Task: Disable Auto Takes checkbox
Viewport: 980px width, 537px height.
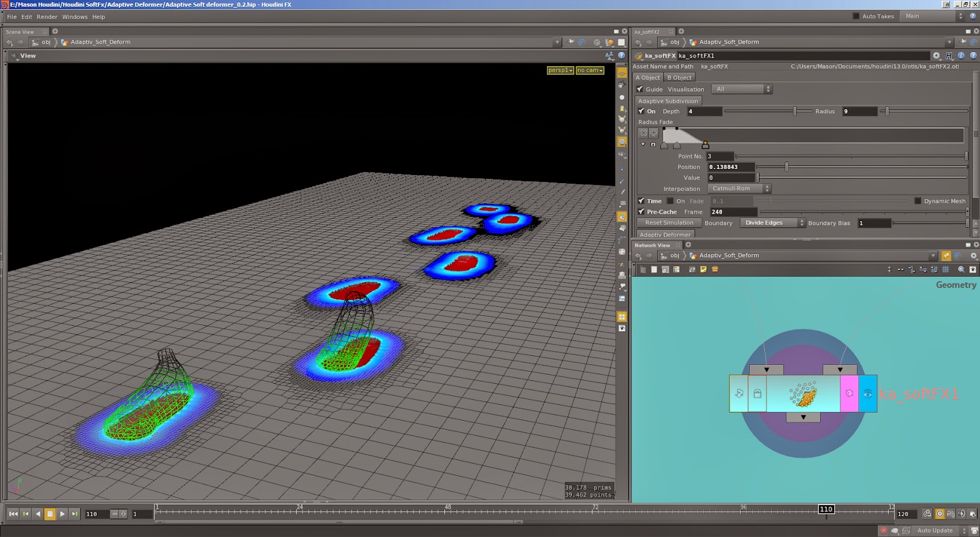Action: point(856,17)
